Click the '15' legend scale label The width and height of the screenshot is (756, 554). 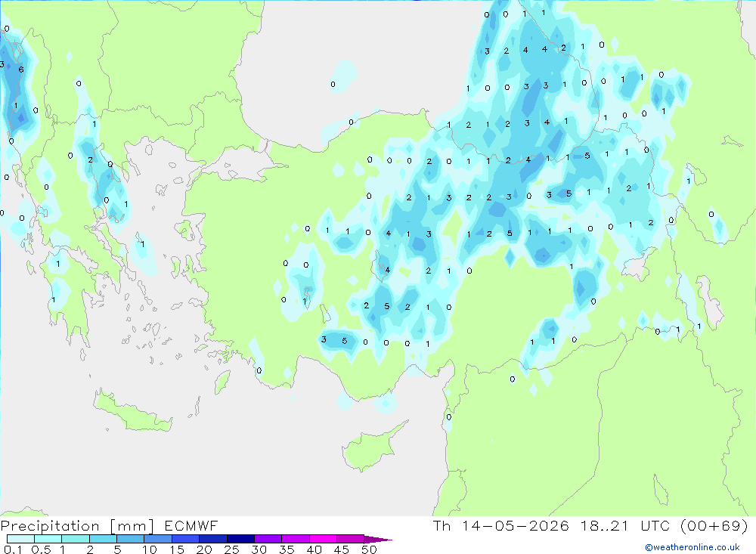coord(177,549)
